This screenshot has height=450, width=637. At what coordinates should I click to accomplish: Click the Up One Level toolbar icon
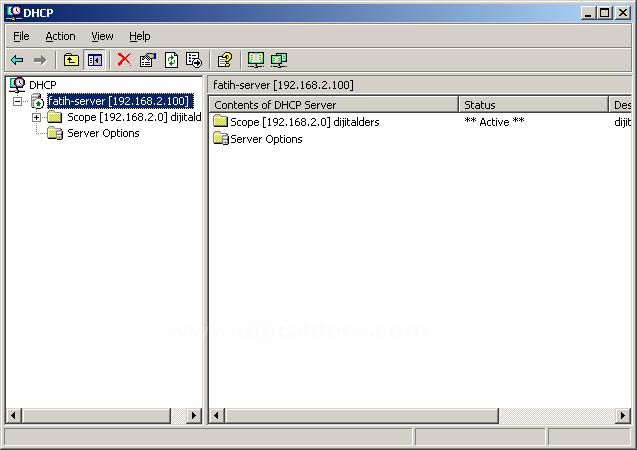pos(71,60)
